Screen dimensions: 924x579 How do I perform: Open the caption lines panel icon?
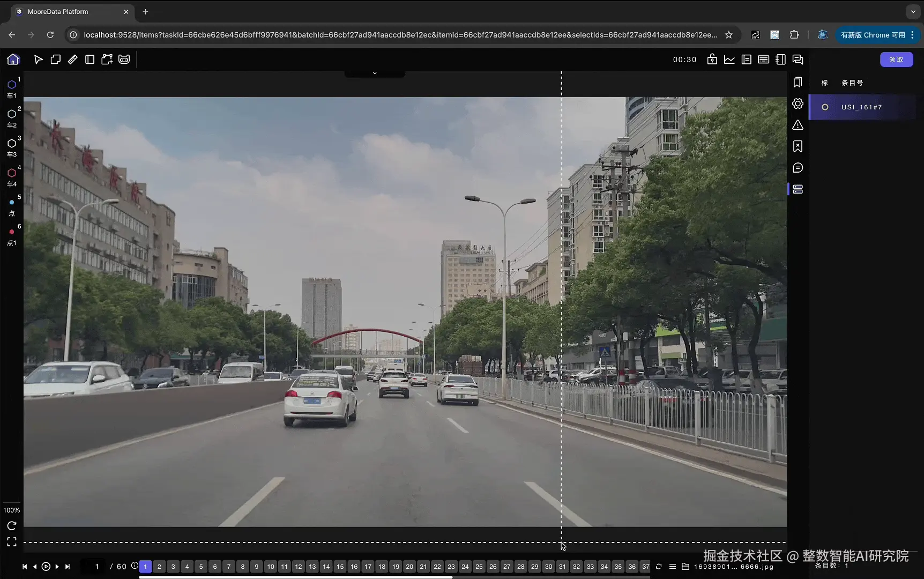coord(764,60)
